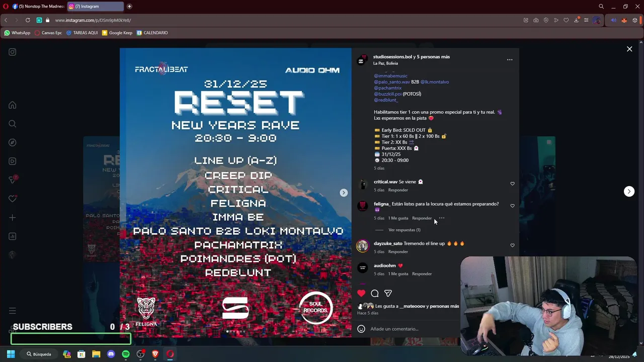Open Messages icon with notification badge

tap(13, 180)
